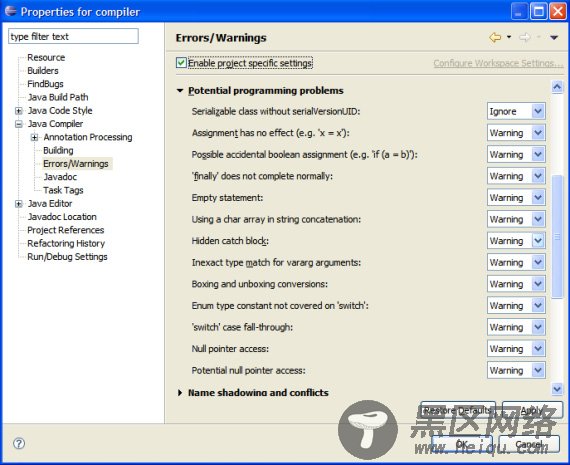Select Javadoc under Java Compiler

pyautogui.click(x=60, y=177)
